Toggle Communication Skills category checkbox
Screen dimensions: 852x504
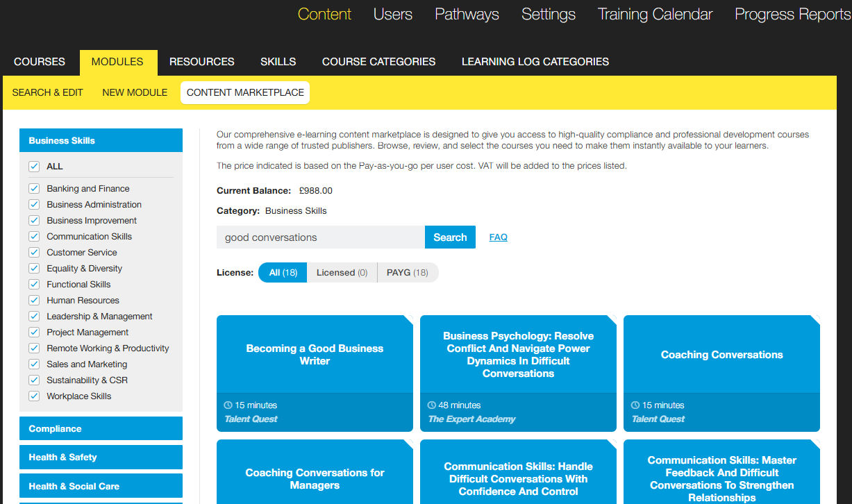coord(34,237)
